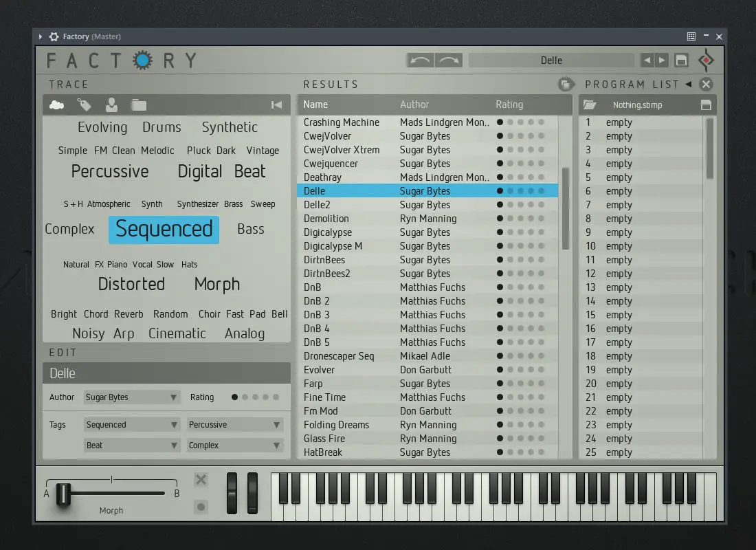756x550 pixels.
Task: Select the Evolver preset by Don Garbutt
Action: tap(427, 370)
